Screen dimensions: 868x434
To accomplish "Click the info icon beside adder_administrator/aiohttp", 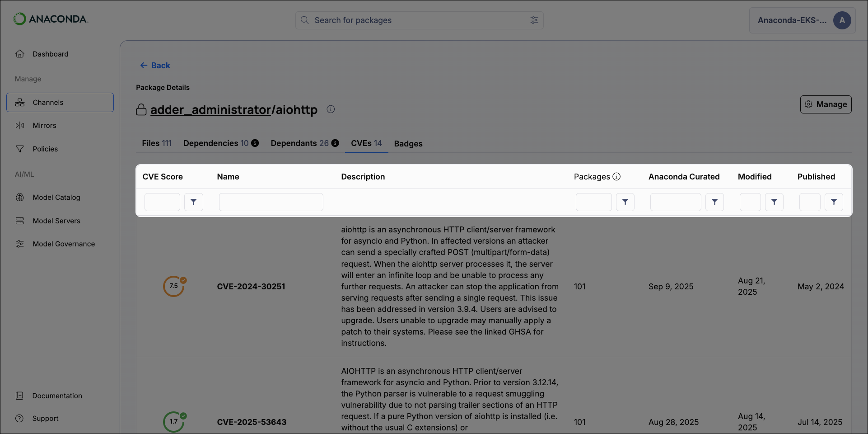I will 331,109.
